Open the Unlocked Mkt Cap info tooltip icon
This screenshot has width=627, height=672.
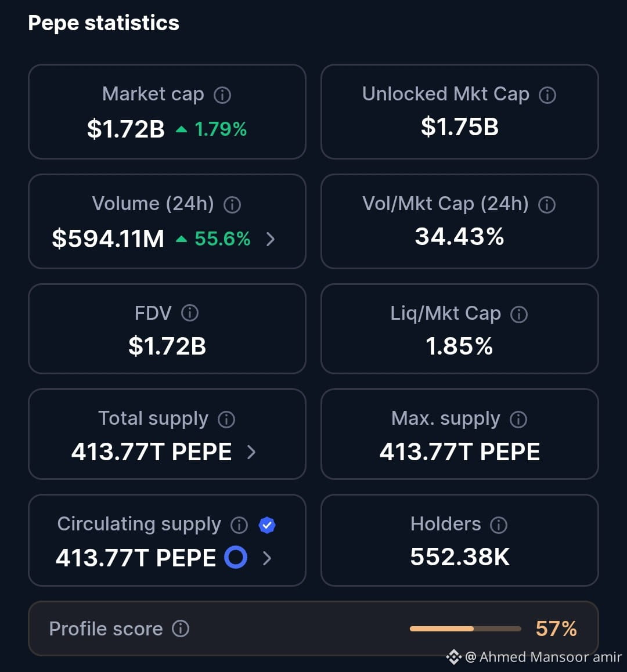547,95
